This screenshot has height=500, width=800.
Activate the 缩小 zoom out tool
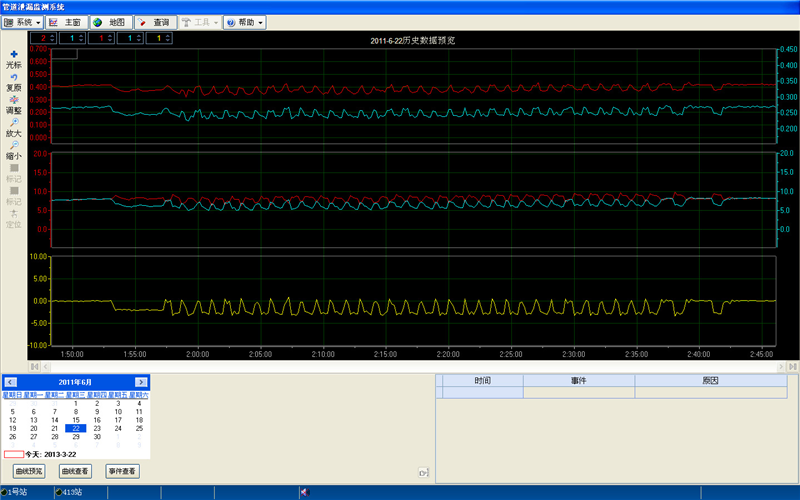(x=14, y=150)
